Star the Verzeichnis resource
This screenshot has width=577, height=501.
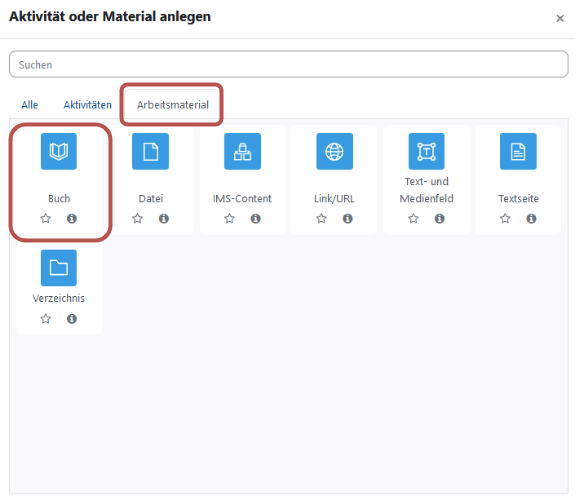click(46, 318)
